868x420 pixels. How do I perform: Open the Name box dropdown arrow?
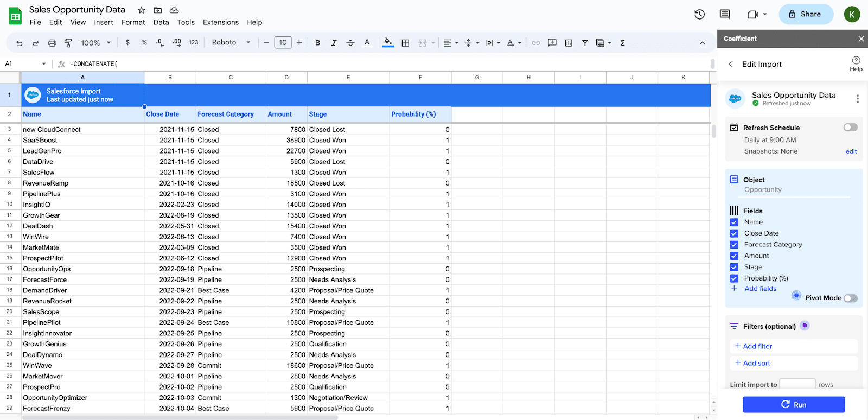[44, 64]
